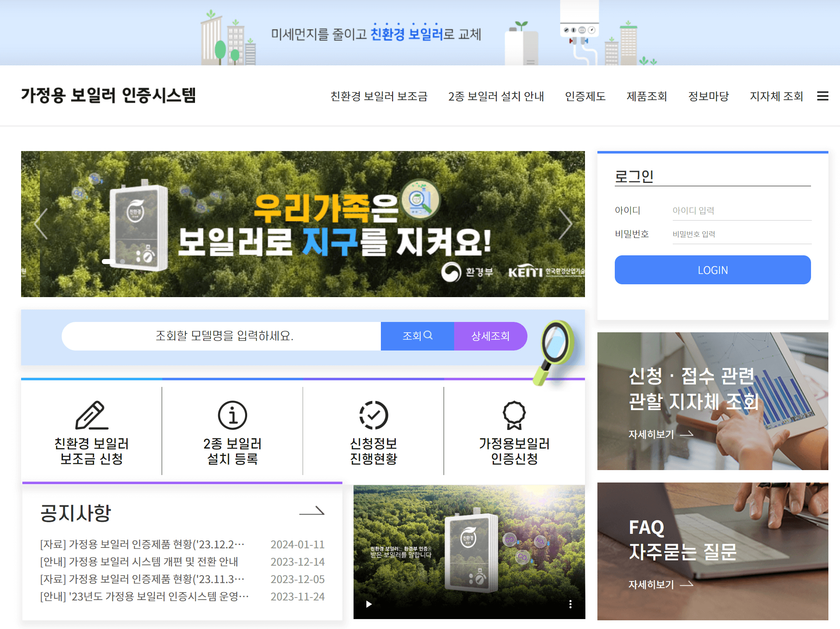Open the 제품조회 menu item

[x=647, y=96]
